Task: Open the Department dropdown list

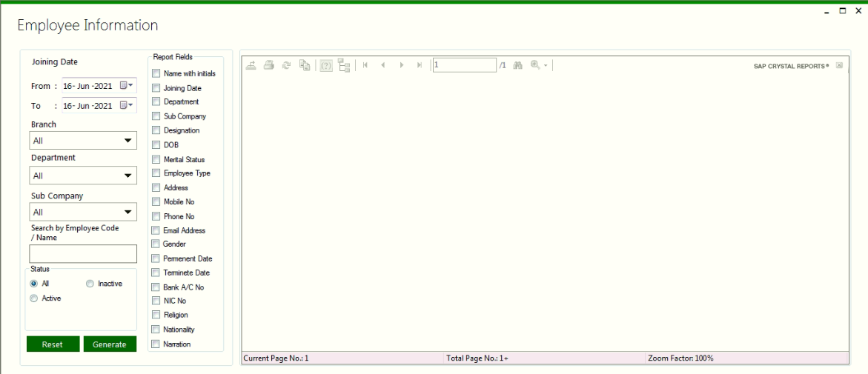Action: pos(127,176)
